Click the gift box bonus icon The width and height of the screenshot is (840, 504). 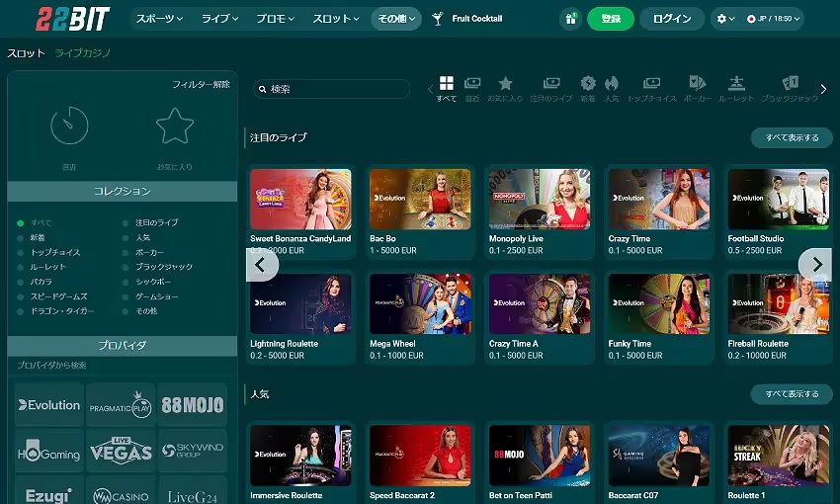point(570,19)
